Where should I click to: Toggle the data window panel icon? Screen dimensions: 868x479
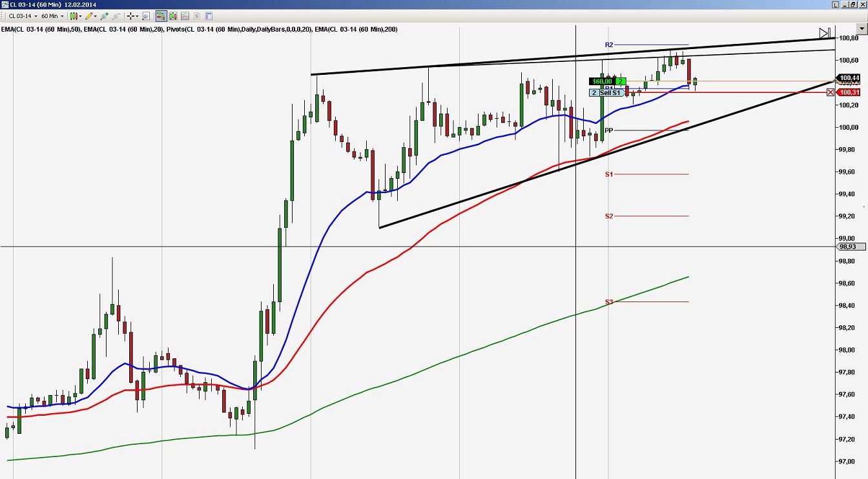tap(207, 15)
